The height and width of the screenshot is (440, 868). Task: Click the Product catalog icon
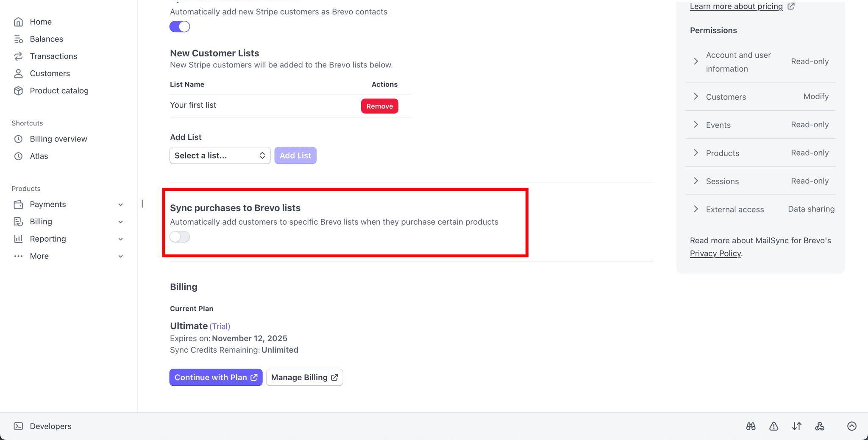tap(19, 90)
